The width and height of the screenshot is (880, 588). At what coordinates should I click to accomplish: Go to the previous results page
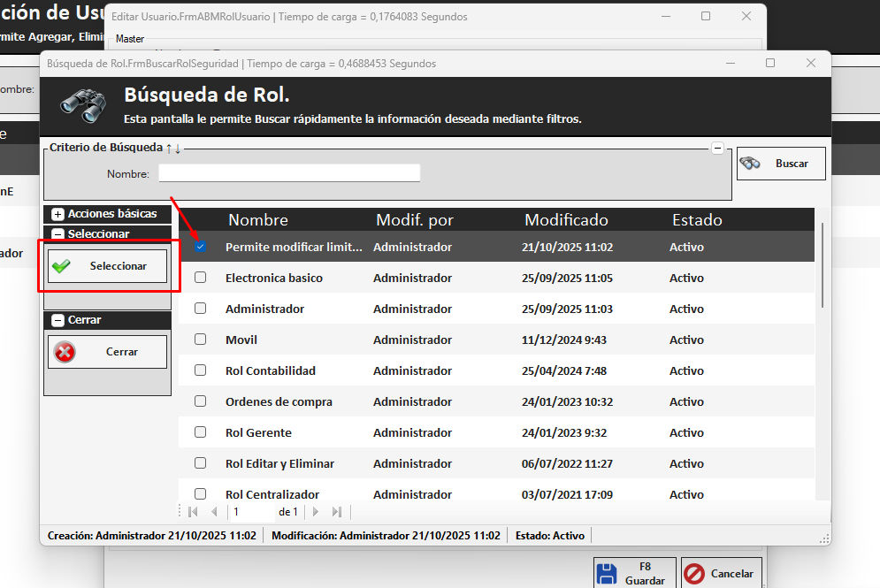(x=214, y=512)
